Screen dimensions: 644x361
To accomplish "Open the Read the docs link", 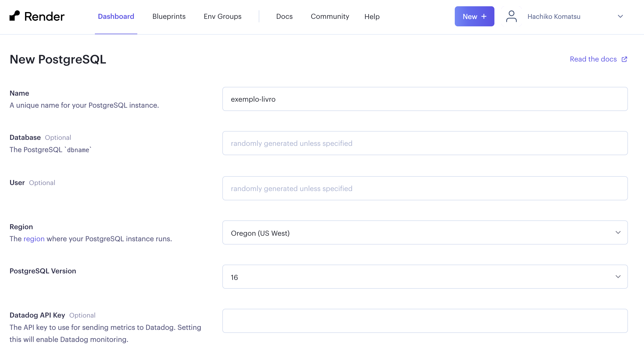I will tap(593, 59).
